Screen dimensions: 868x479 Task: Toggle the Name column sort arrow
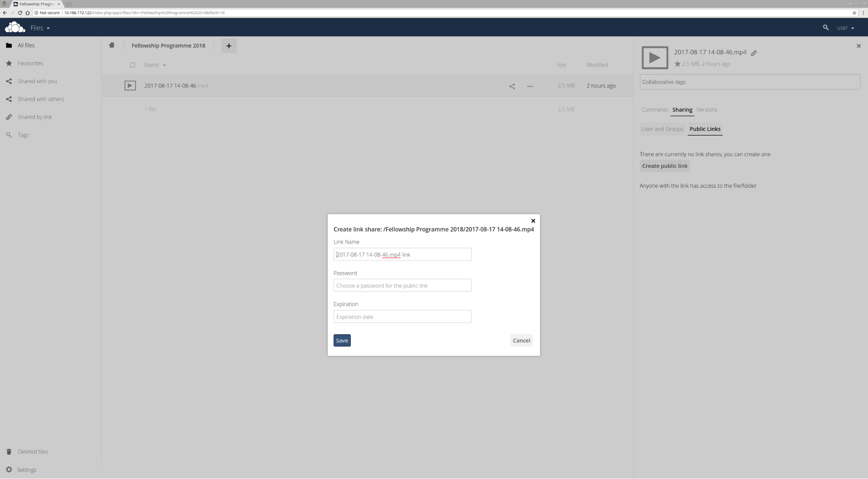(164, 65)
